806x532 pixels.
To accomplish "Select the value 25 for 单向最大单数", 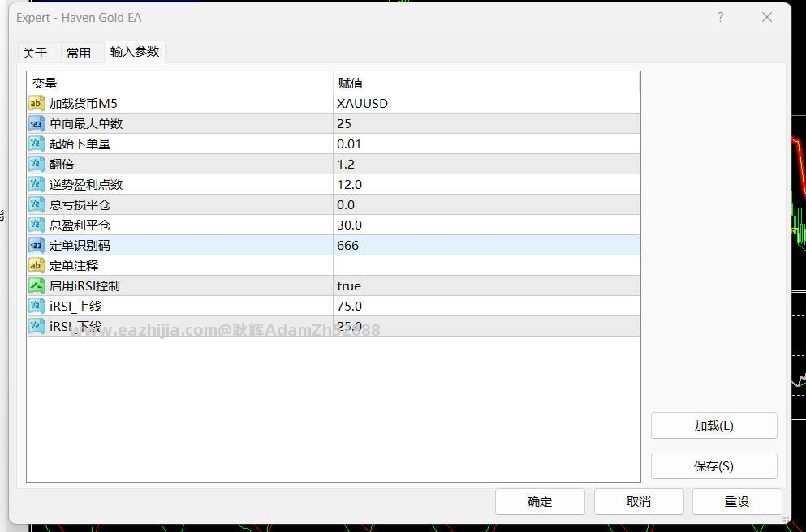I will 486,124.
